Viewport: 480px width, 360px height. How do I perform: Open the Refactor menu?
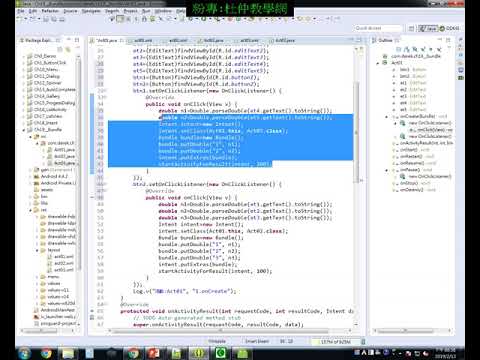tap(50, 11)
